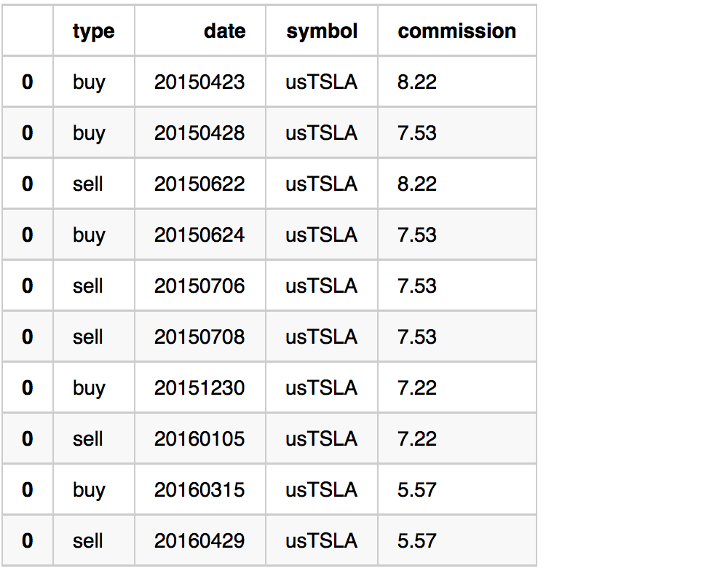Click 'buy' in the 20150423 row

(x=89, y=83)
